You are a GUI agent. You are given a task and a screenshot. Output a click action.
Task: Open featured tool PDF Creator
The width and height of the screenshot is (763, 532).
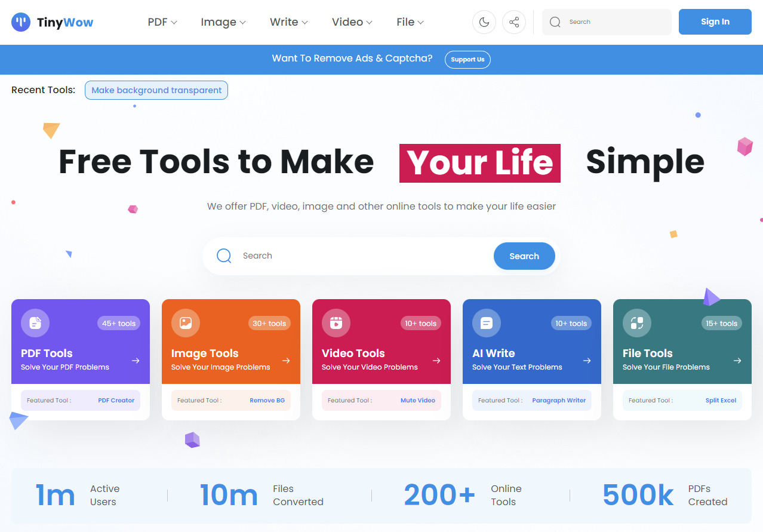pyautogui.click(x=116, y=400)
